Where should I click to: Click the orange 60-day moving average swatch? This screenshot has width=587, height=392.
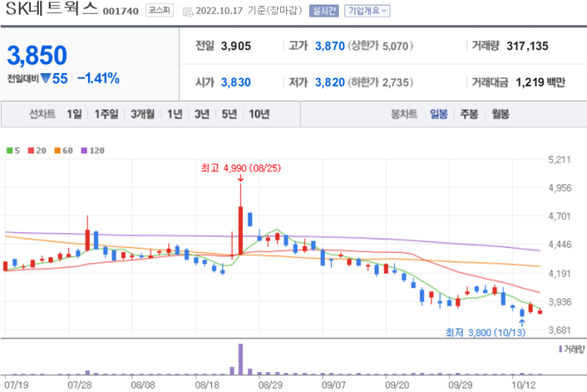(57, 150)
